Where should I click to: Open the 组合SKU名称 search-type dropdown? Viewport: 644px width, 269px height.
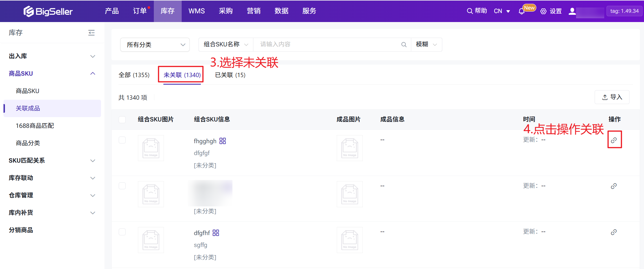point(226,45)
